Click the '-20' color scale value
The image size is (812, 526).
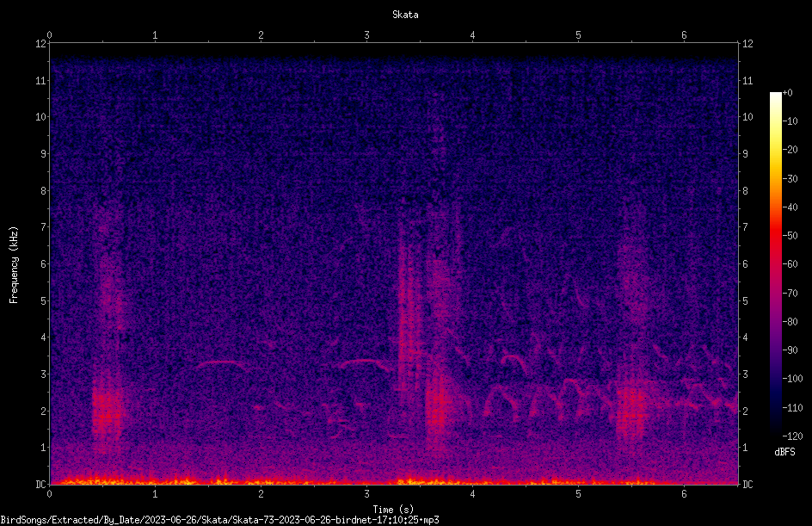click(x=790, y=150)
